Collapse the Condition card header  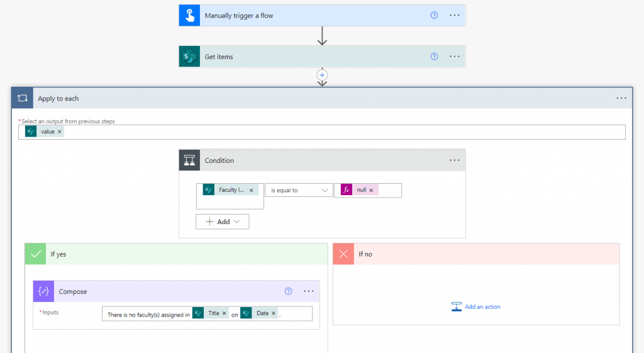click(x=323, y=160)
